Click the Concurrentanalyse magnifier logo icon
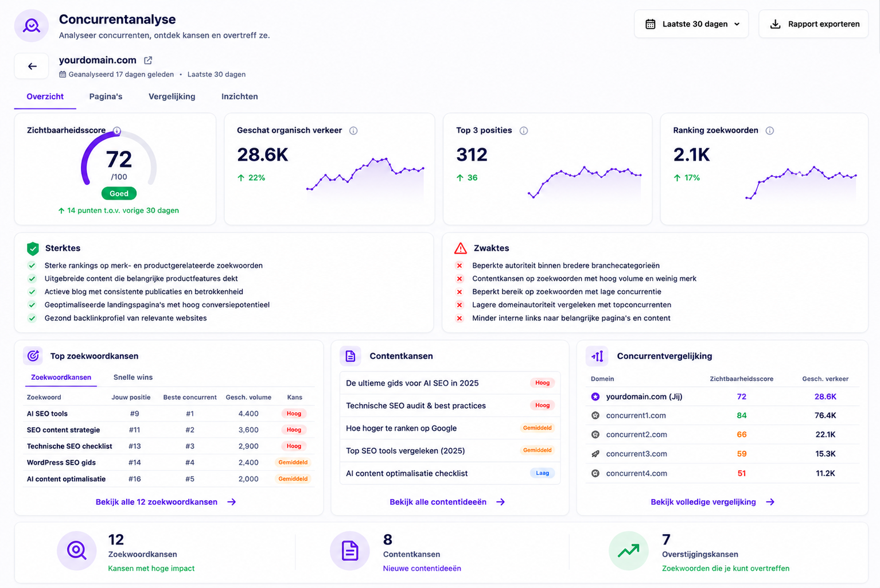Image resolution: width=880 pixels, height=588 pixels. (32, 26)
